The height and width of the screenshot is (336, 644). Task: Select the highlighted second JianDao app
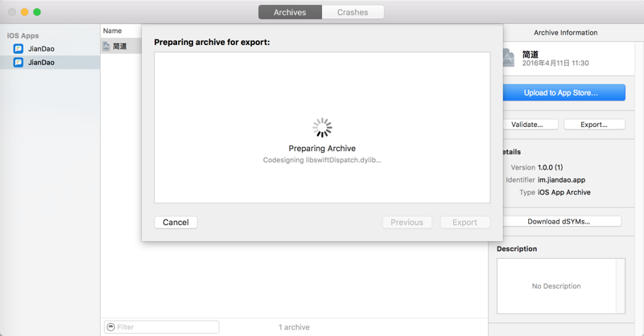point(50,63)
